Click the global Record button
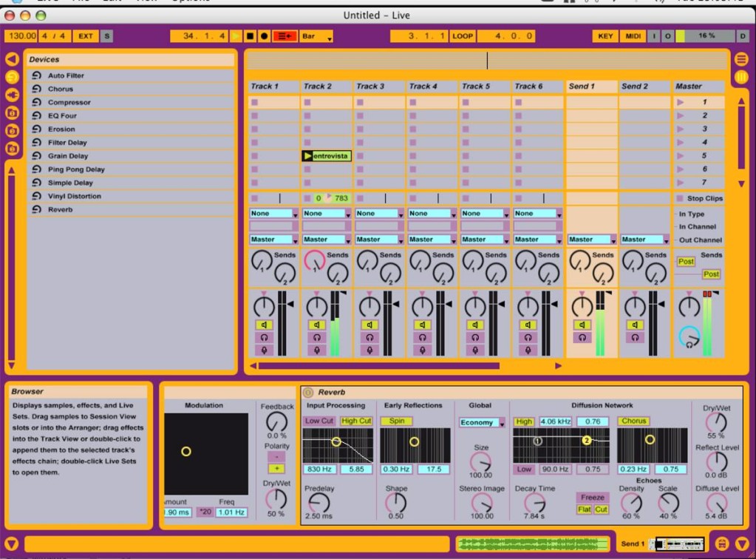The height and width of the screenshot is (559, 756). coord(264,36)
